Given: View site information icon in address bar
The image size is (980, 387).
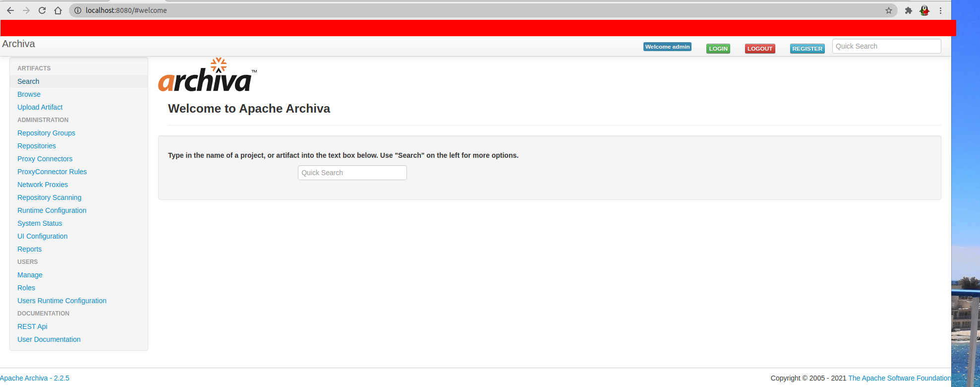Looking at the screenshot, I should click(78, 10).
